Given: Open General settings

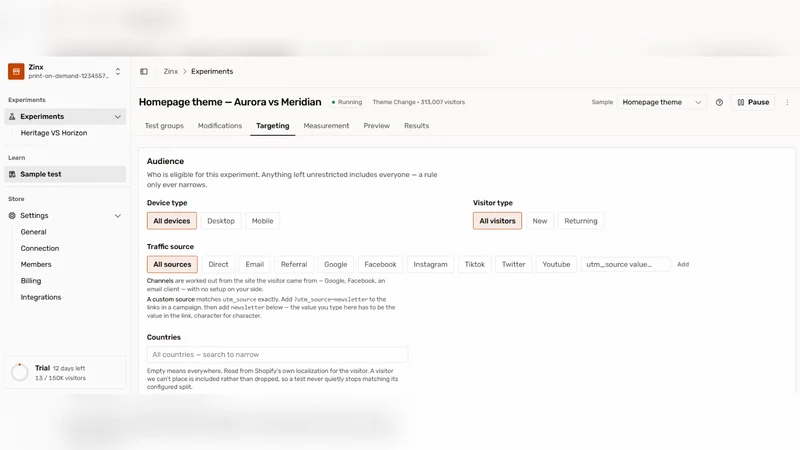Looking at the screenshot, I should click(33, 232).
